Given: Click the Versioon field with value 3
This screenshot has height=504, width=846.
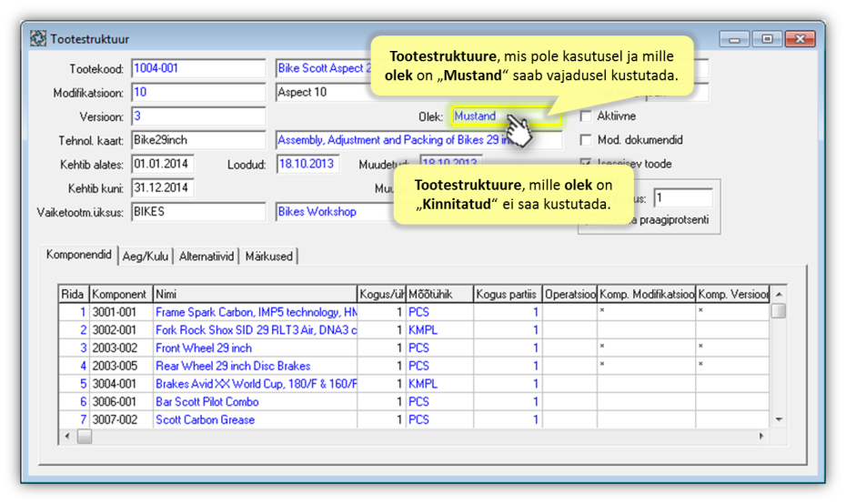Looking at the screenshot, I should pos(198,116).
